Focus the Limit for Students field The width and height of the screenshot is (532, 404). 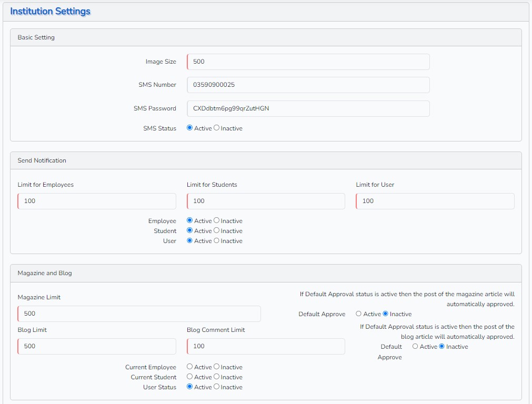point(266,201)
